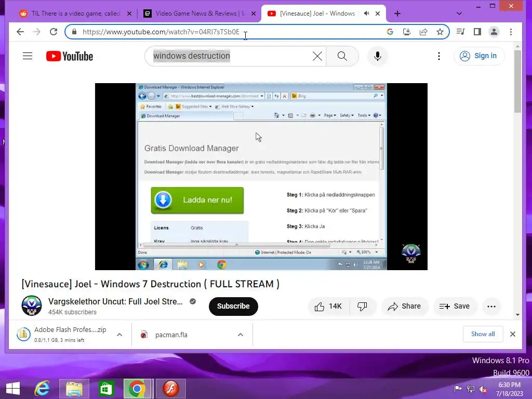Go to YouTube home via the logo
Viewport: 532px width, 399px height.
(70, 56)
